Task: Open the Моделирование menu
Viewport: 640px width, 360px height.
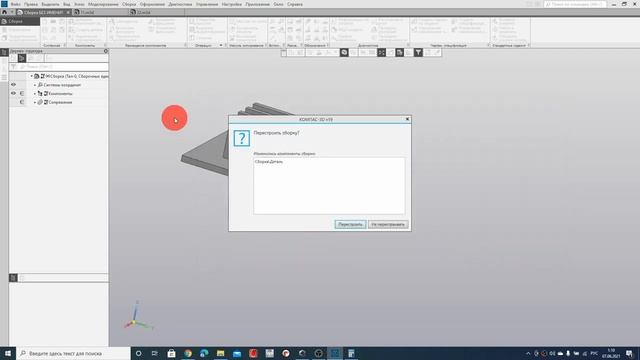Action: [103, 4]
